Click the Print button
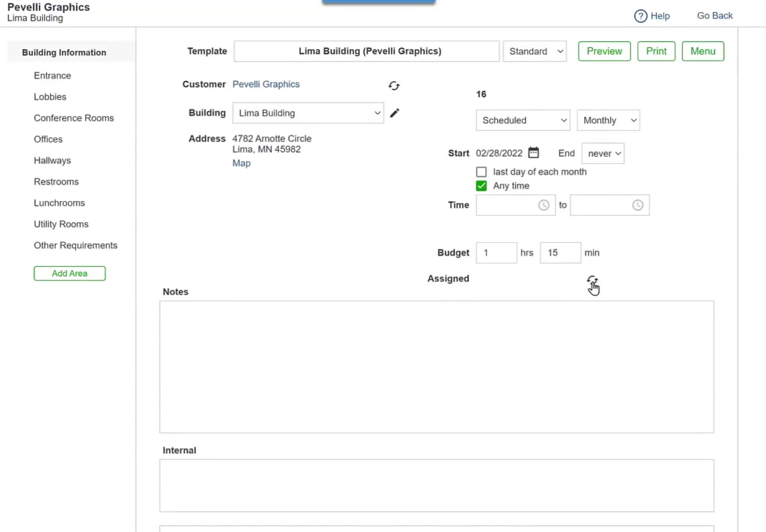 (x=656, y=51)
